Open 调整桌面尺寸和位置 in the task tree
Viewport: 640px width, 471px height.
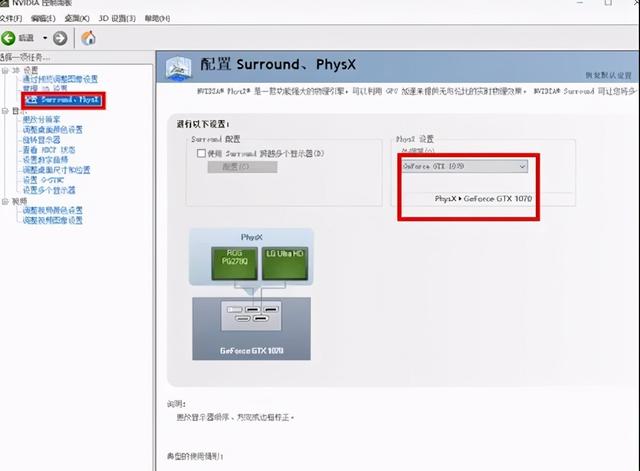pos(56,170)
